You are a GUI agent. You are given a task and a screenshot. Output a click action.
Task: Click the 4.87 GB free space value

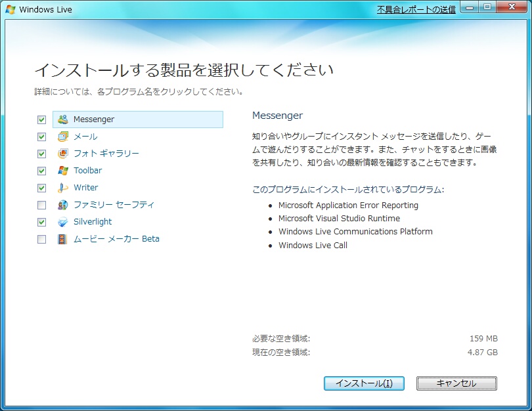tap(483, 353)
